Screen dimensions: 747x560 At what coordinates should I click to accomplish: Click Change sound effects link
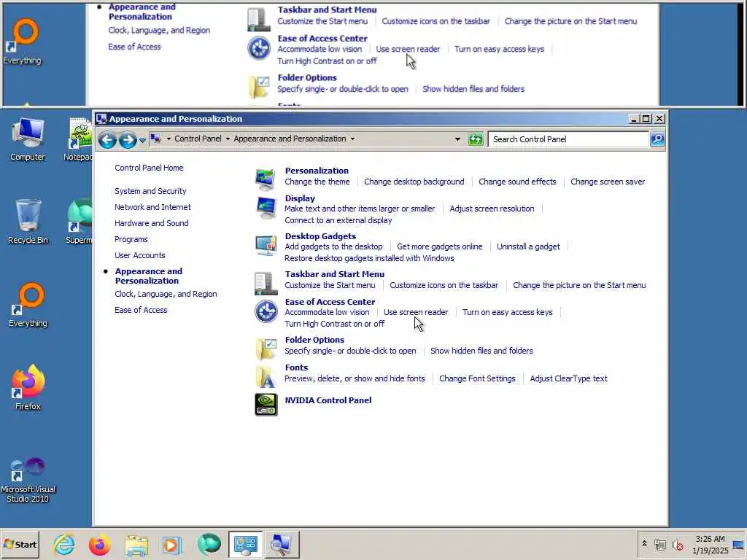(x=517, y=182)
